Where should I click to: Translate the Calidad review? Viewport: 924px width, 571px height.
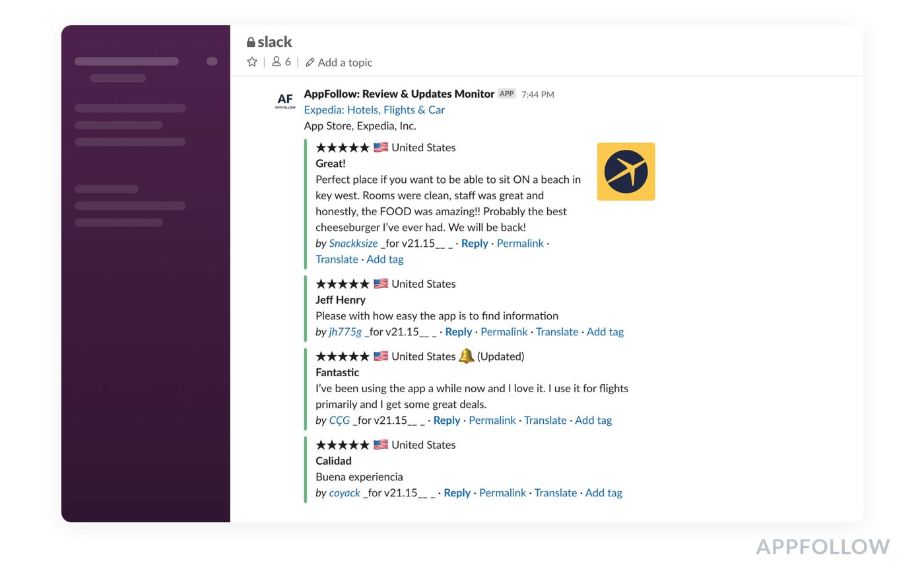click(x=555, y=492)
